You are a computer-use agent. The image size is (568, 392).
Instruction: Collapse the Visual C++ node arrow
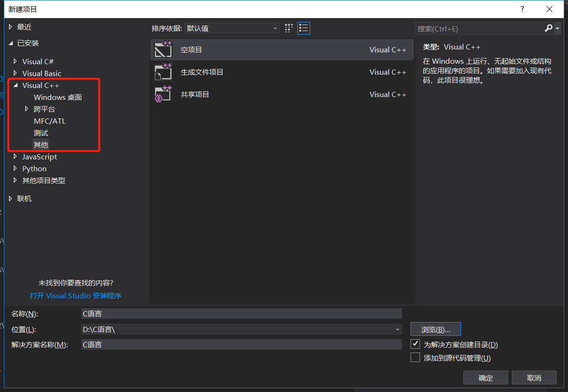(x=16, y=85)
